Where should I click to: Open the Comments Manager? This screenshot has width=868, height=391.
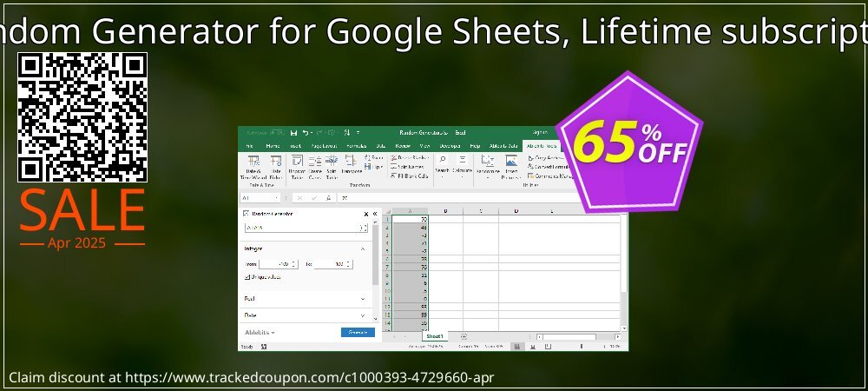[549, 176]
